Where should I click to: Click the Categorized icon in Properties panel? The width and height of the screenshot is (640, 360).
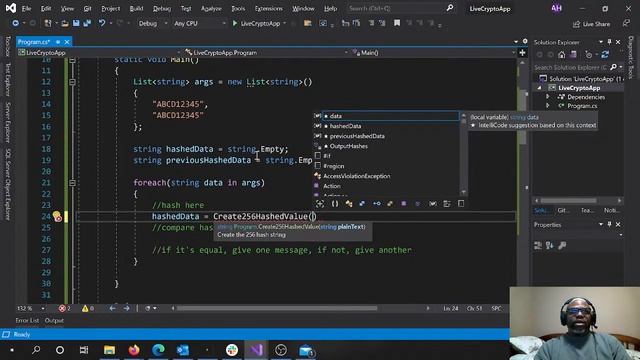point(538,245)
